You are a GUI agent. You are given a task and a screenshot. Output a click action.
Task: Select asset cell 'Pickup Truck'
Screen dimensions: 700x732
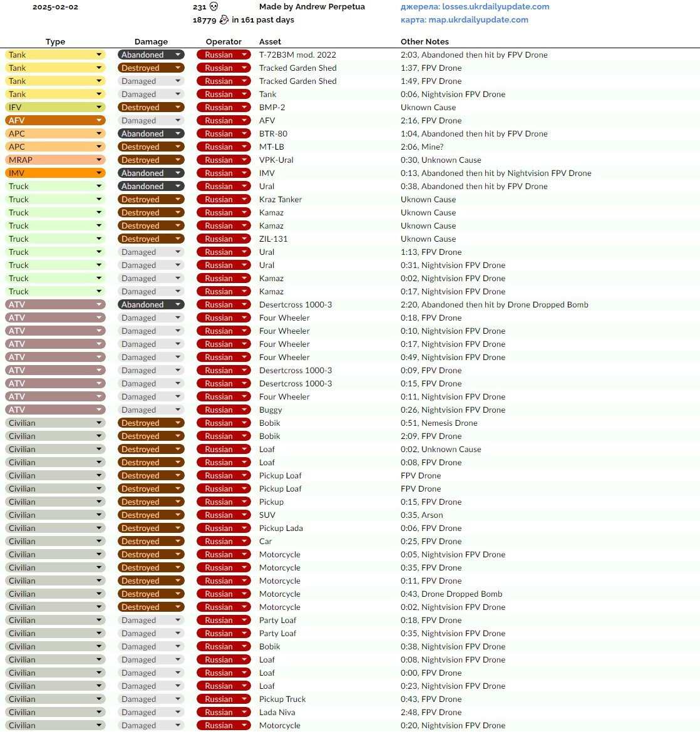pyautogui.click(x=282, y=699)
